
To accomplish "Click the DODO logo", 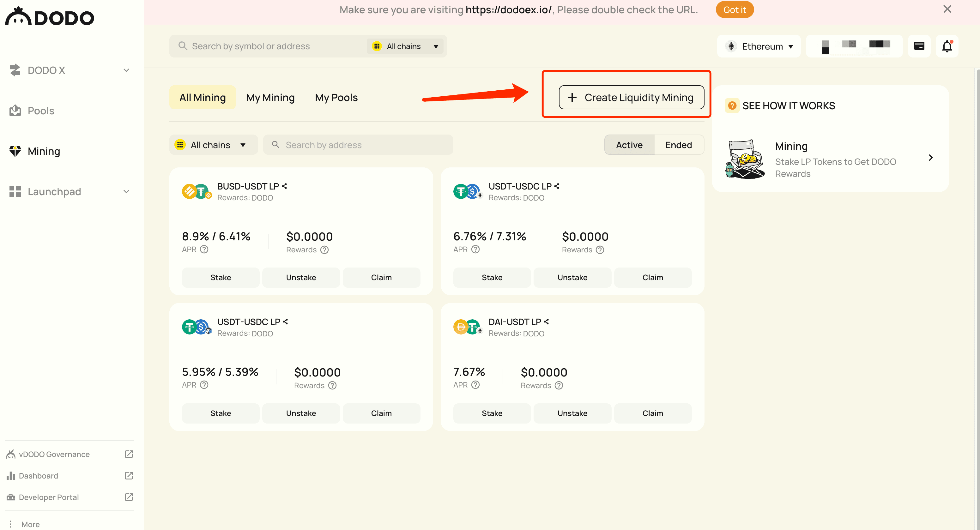I will (50, 17).
